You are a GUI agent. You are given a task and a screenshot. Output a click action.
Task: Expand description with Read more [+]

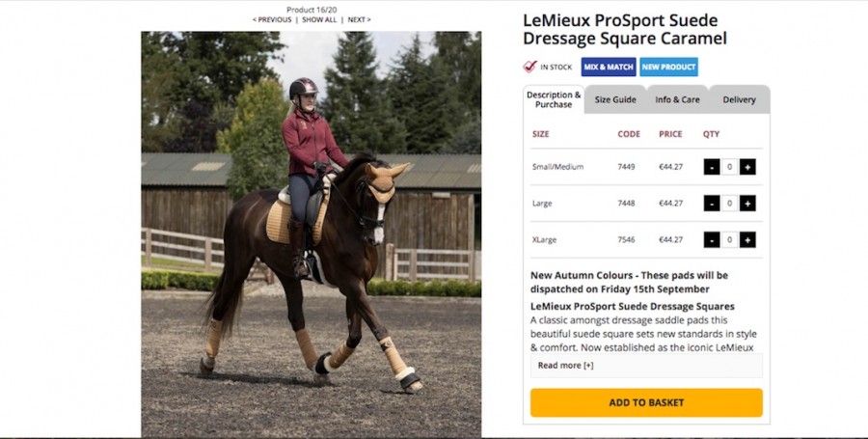(566, 366)
